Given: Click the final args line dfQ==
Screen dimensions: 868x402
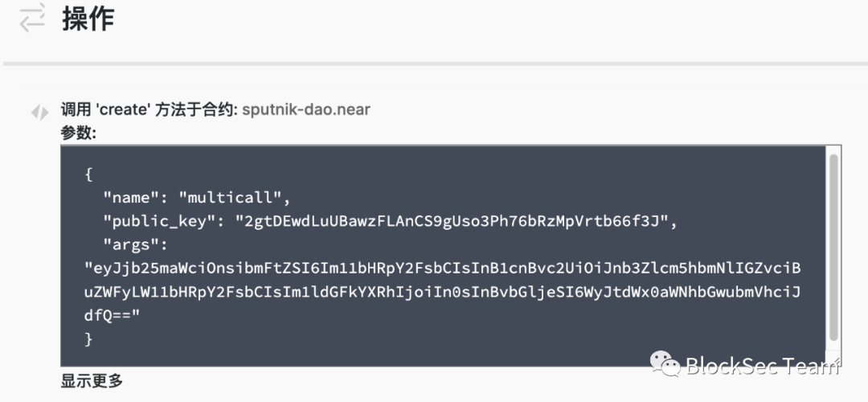Looking at the screenshot, I should [x=113, y=315].
